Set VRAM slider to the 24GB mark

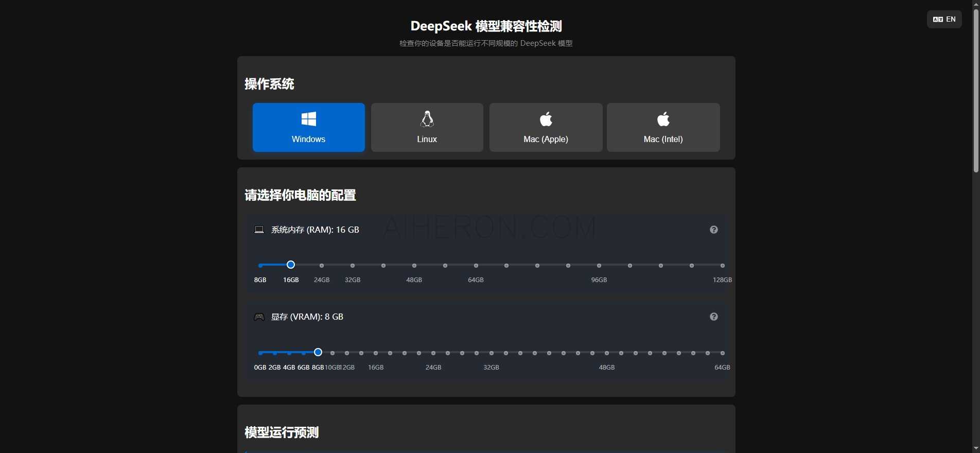(x=433, y=353)
